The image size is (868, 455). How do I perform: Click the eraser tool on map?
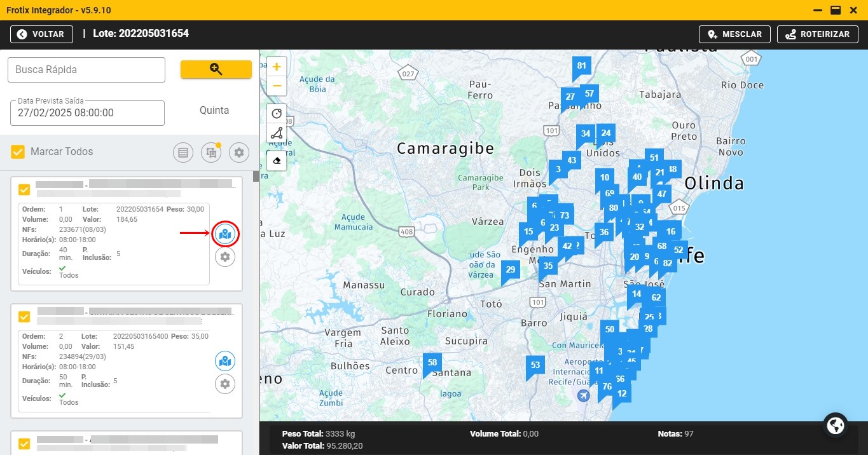click(277, 161)
